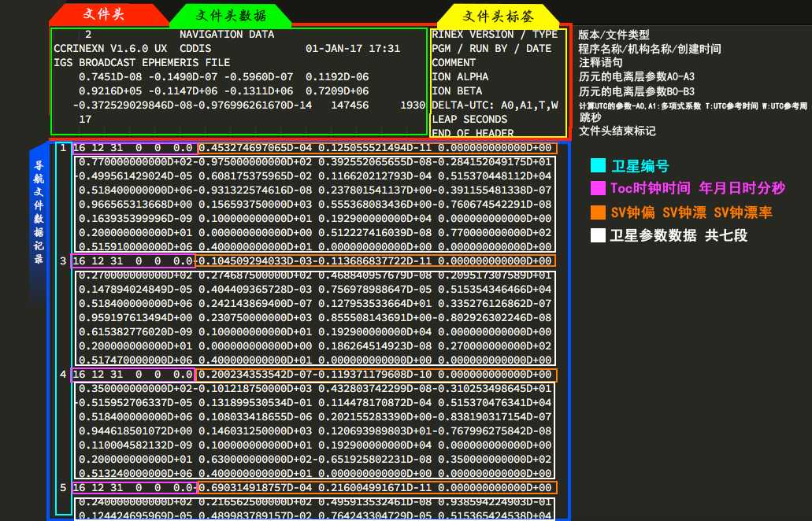Image resolution: width=812 pixels, height=521 pixels.
Task: Click the blue 导航文件数据记录 vertical label
Action: [39, 212]
